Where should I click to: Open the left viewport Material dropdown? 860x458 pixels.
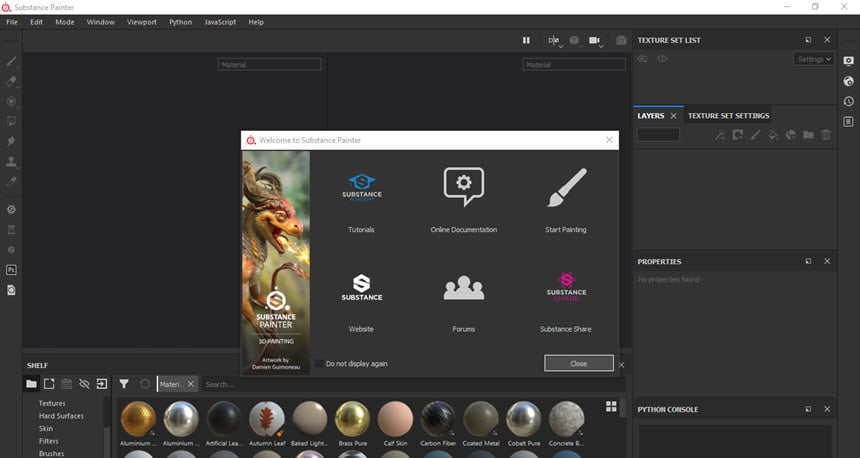point(269,65)
